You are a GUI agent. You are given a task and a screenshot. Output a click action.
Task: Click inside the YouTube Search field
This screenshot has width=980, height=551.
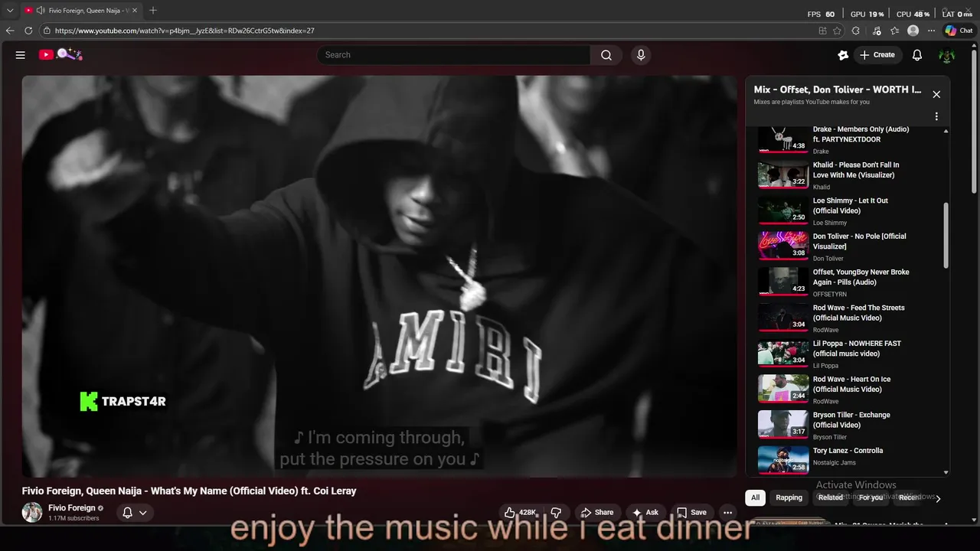tap(453, 55)
